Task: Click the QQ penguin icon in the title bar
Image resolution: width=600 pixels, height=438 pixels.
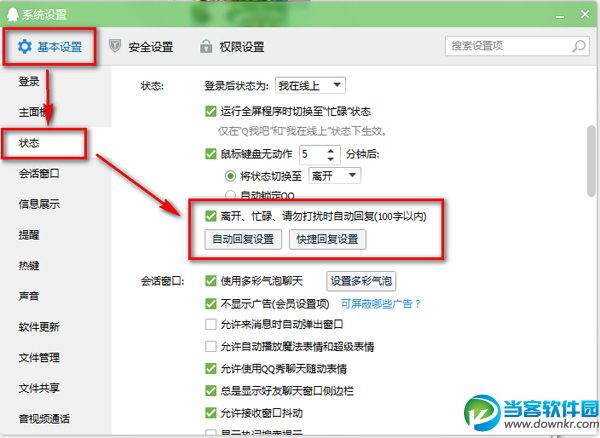Action: 13,15
